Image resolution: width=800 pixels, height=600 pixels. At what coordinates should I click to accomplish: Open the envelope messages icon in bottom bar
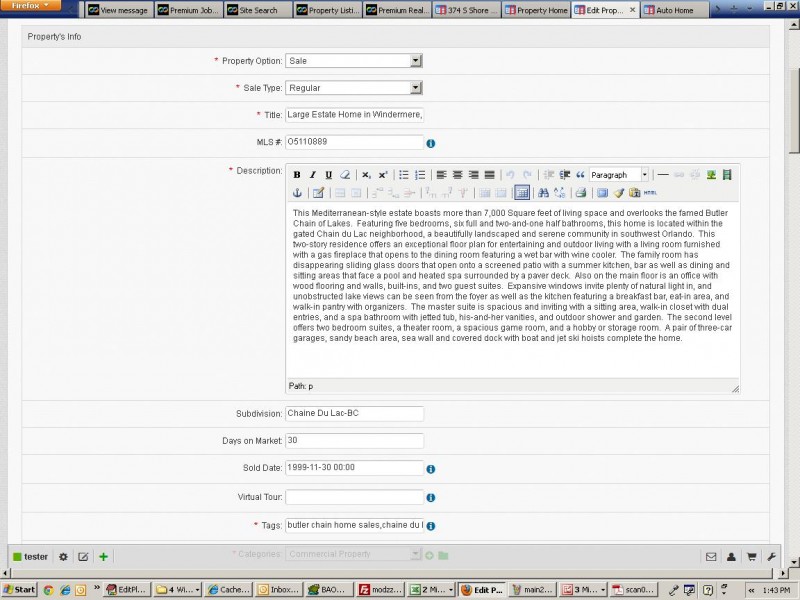(711, 557)
